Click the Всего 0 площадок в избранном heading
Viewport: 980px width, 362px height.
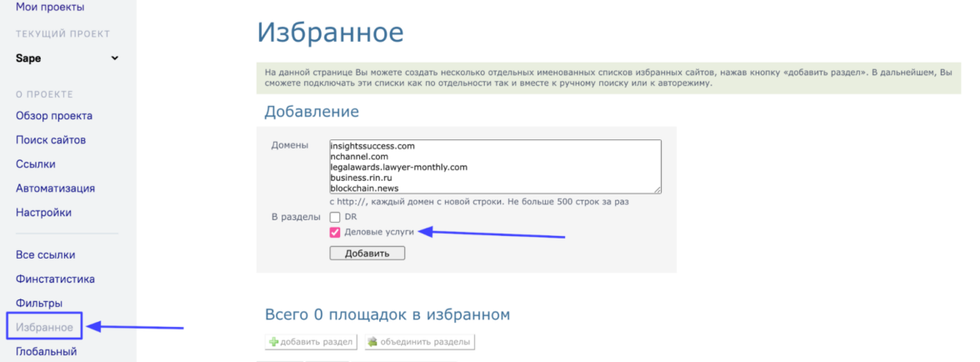tap(387, 314)
